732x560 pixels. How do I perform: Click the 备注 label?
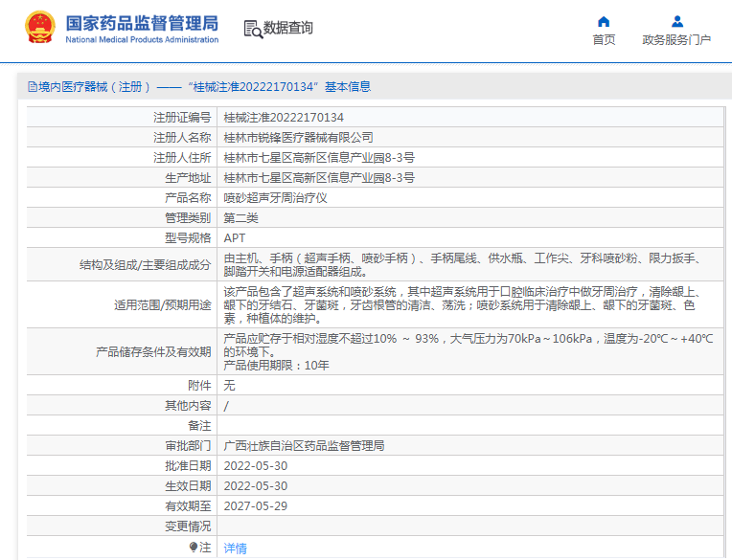pos(199,426)
